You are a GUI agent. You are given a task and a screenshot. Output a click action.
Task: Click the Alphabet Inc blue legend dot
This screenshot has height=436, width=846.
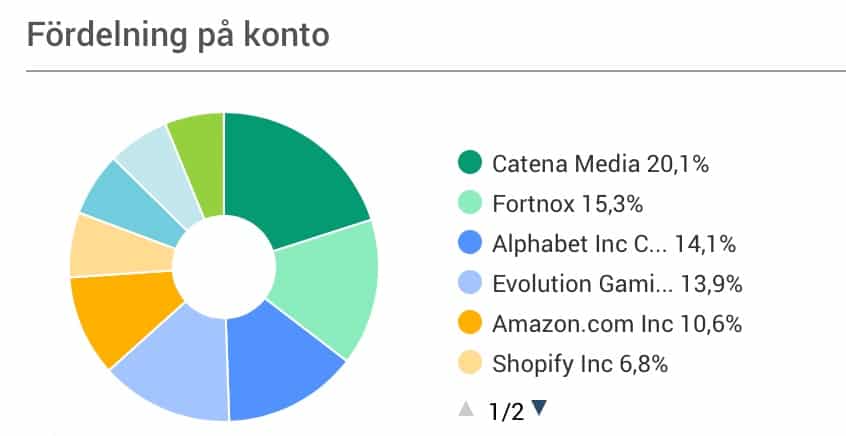[469, 243]
